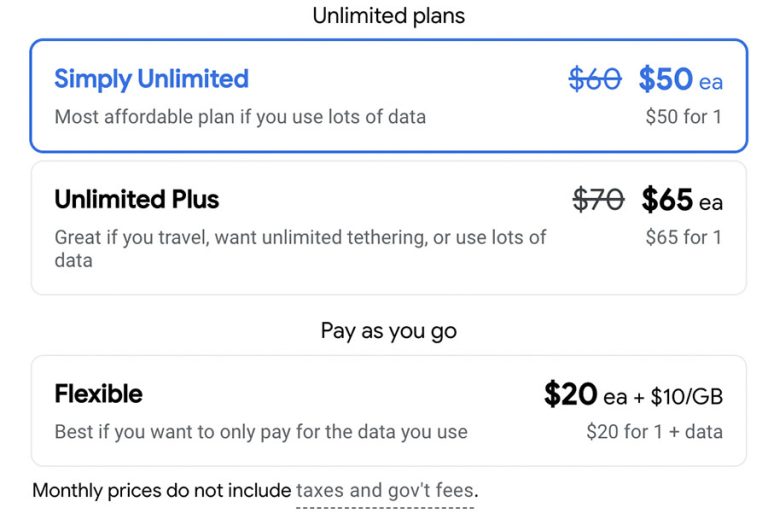Viewport: 768px width, 531px height.
Task: Click the "Most affordable plan" description
Action: 240,117
